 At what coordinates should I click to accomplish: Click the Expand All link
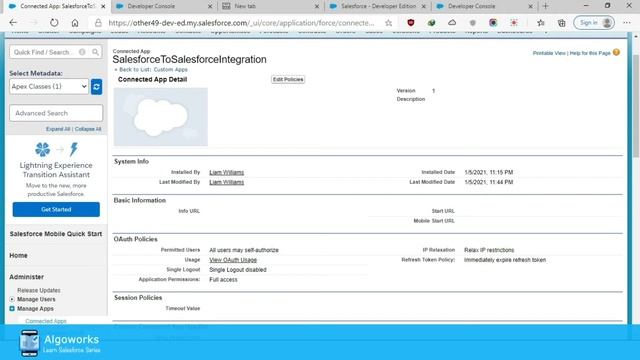(58, 129)
